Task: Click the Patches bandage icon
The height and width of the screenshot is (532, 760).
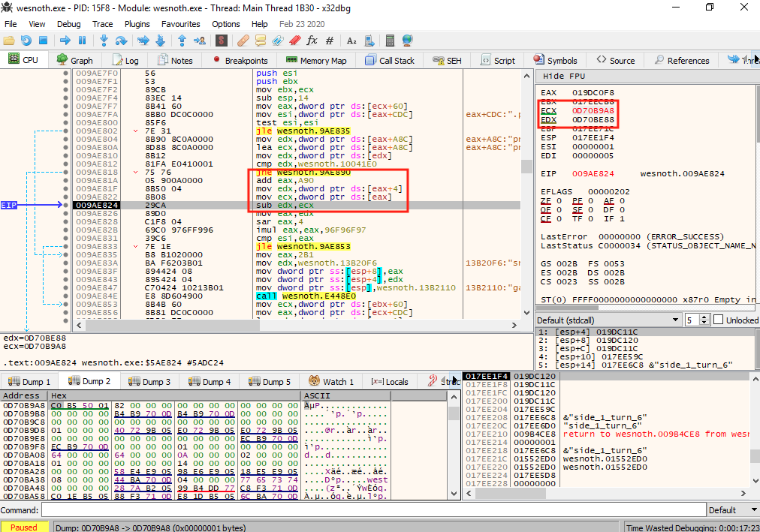Action: pyautogui.click(x=243, y=41)
